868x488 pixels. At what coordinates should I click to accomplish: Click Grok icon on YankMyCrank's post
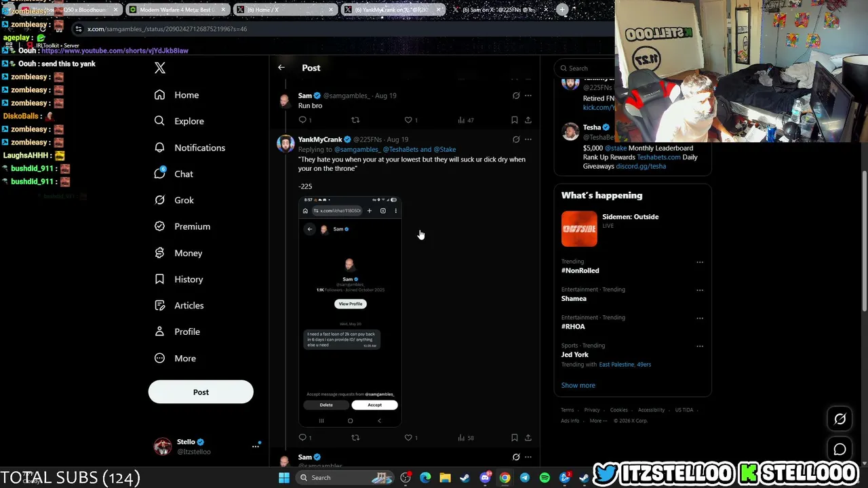(x=516, y=140)
